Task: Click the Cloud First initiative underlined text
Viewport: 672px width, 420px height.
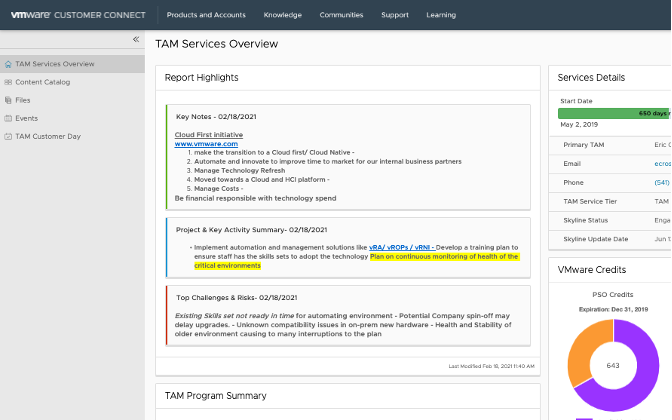Action: pyautogui.click(x=209, y=135)
